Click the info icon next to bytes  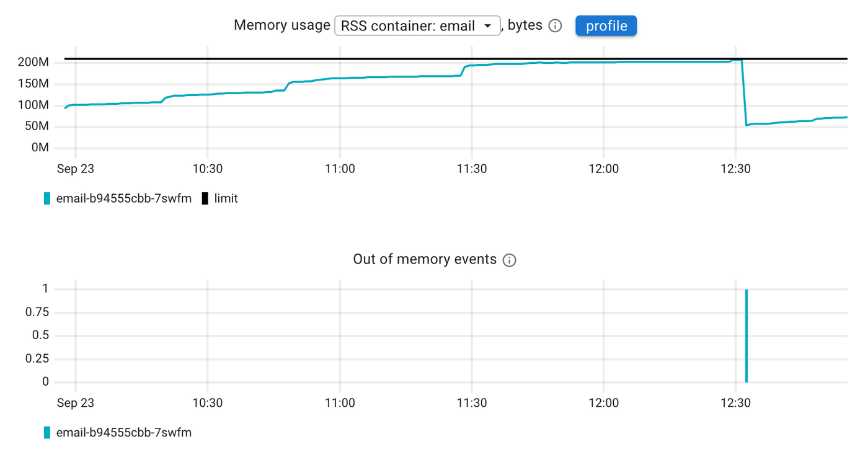pyautogui.click(x=554, y=25)
